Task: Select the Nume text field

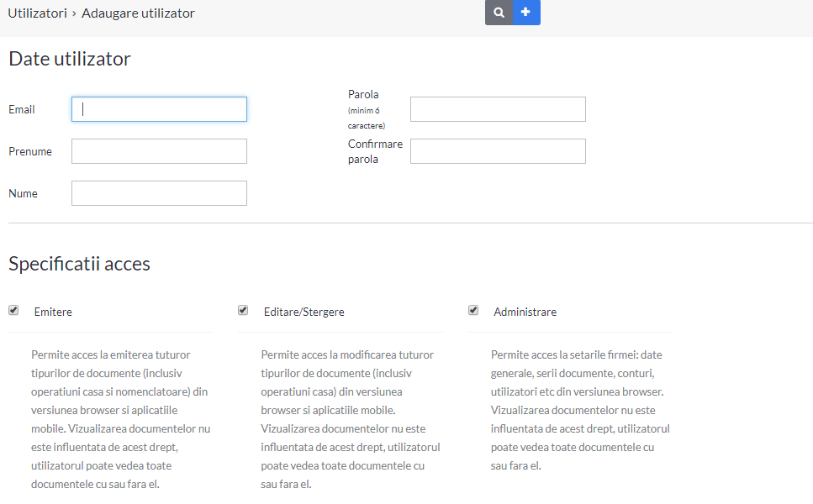Action: tap(159, 193)
